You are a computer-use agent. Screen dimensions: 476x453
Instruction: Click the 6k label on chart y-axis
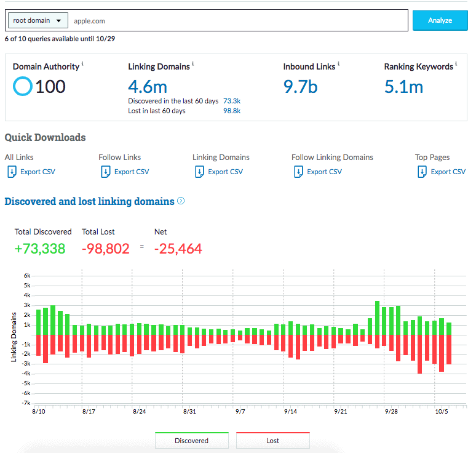tap(27, 276)
